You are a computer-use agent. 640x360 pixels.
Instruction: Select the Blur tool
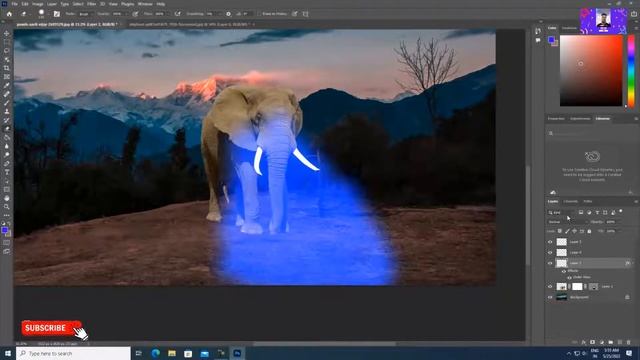pyautogui.click(x=7, y=146)
